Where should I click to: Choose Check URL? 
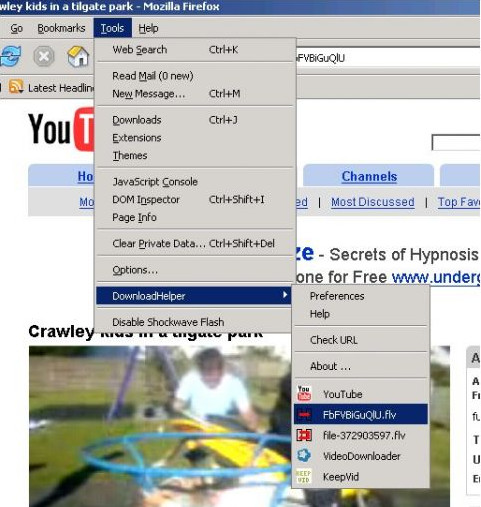pos(361,340)
